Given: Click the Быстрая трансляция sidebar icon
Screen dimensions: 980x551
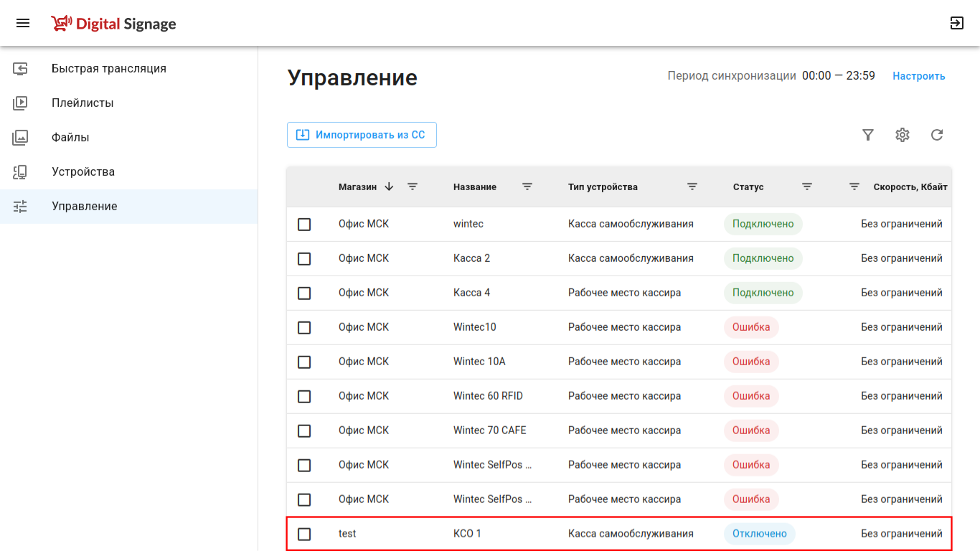Looking at the screenshot, I should click(x=20, y=69).
